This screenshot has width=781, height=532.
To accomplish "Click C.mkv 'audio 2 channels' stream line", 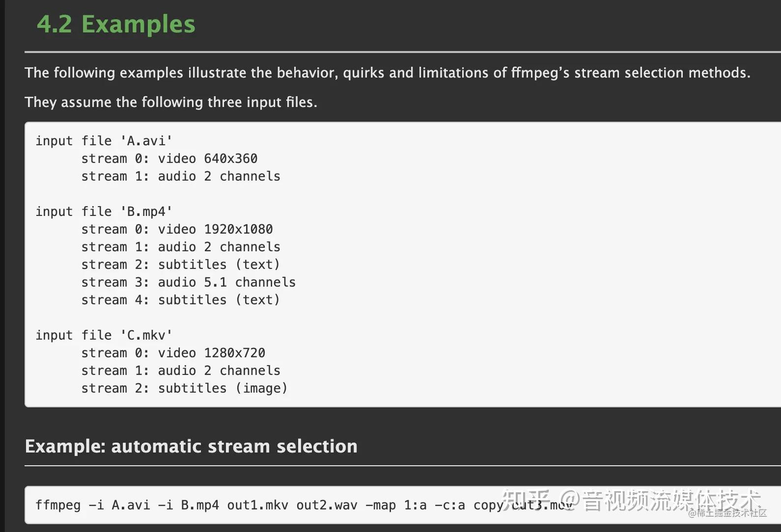I will (181, 371).
